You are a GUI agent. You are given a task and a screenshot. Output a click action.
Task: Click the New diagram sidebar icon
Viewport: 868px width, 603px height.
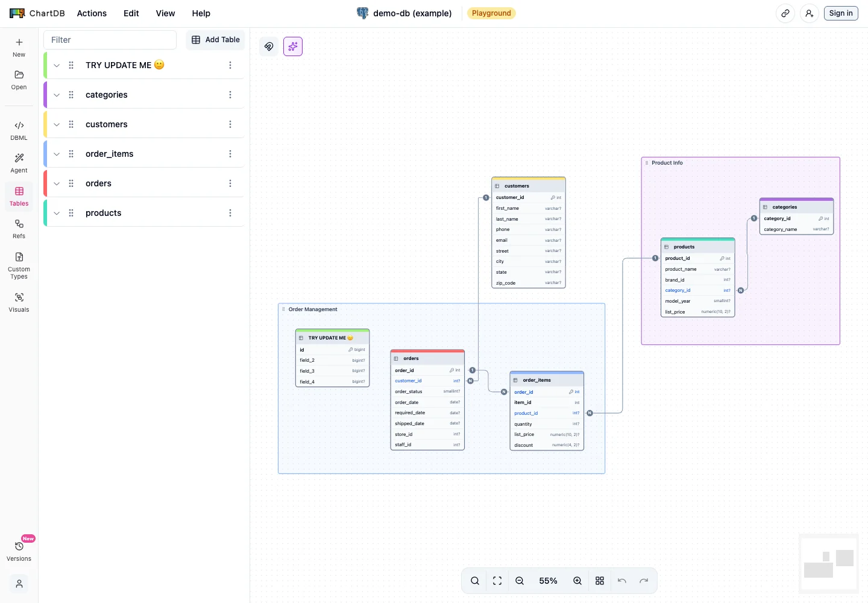19,47
